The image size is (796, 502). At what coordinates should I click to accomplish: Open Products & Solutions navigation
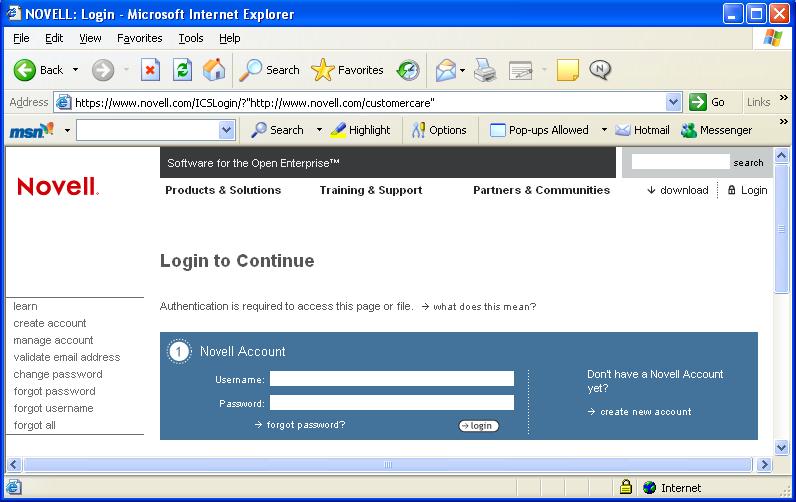pyautogui.click(x=223, y=190)
